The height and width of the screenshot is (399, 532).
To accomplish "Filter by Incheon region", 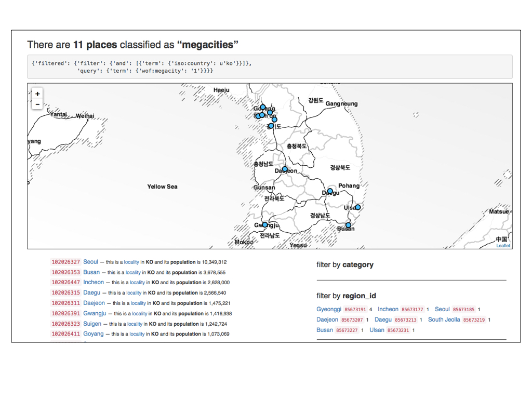I will [388, 309].
